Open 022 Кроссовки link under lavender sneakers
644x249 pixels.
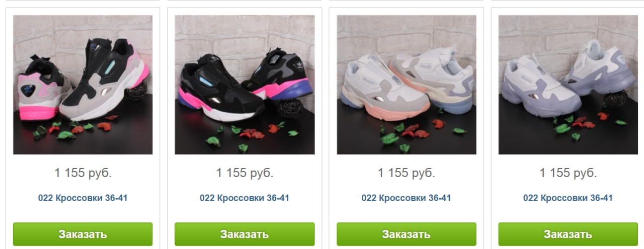(568, 198)
